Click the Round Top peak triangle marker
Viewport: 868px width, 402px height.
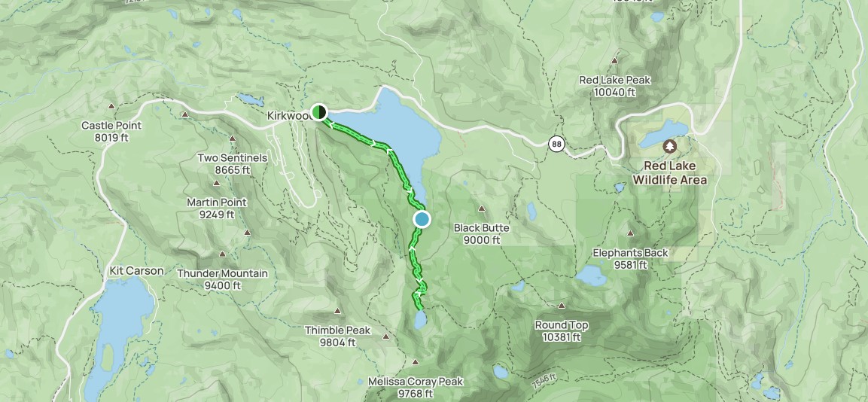click(562, 306)
